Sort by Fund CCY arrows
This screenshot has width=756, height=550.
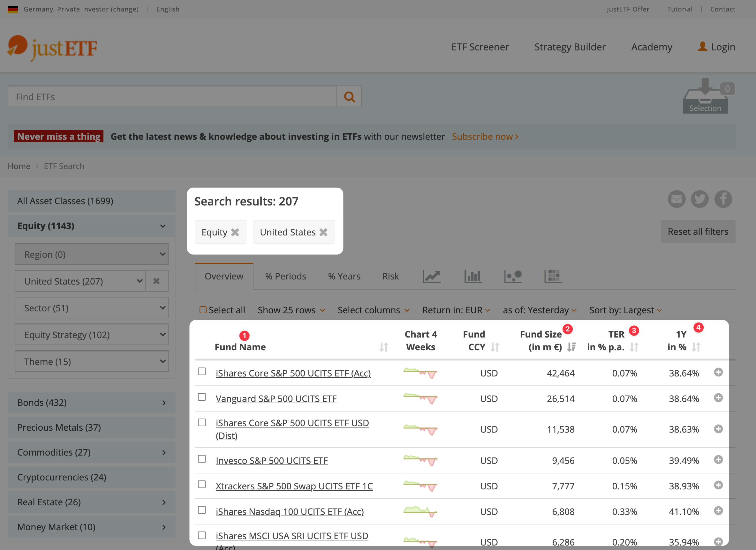(495, 347)
